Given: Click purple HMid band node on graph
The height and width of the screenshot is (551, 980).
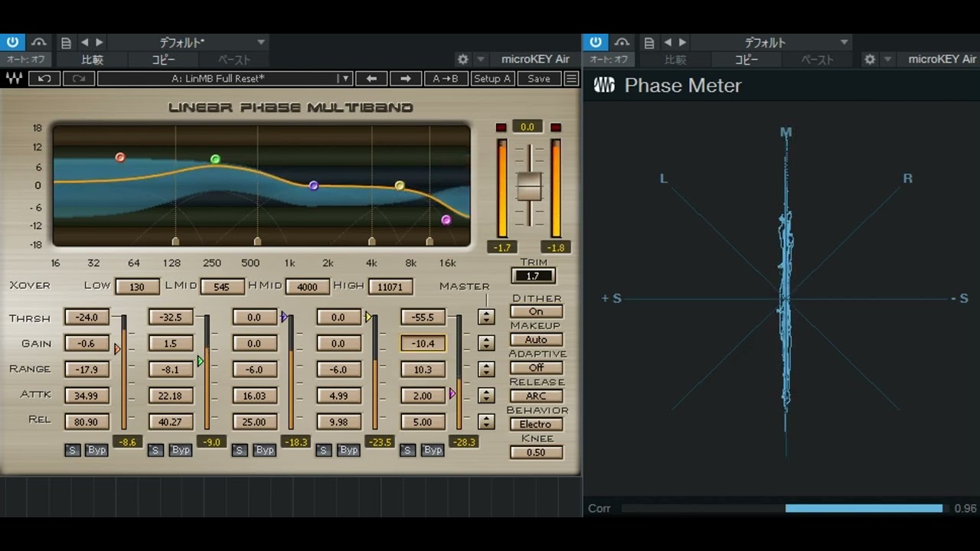Looking at the screenshot, I should (x=313, y=185).
